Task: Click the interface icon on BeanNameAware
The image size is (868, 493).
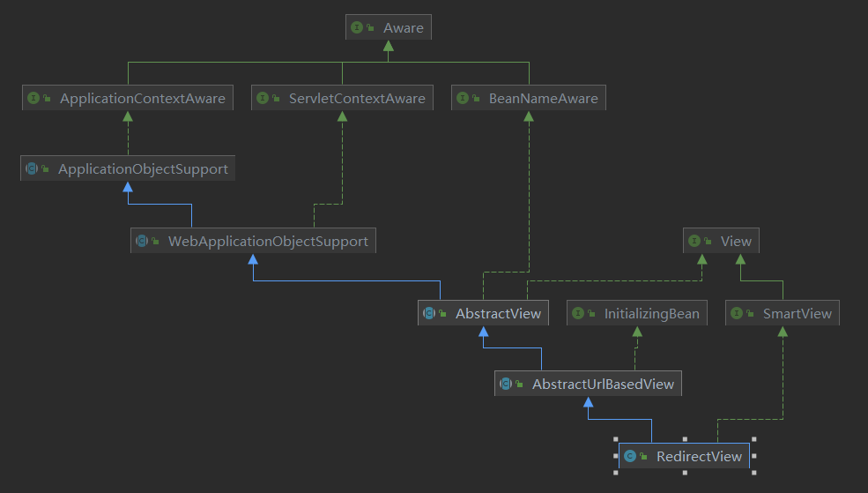Action: pos(463,98)
